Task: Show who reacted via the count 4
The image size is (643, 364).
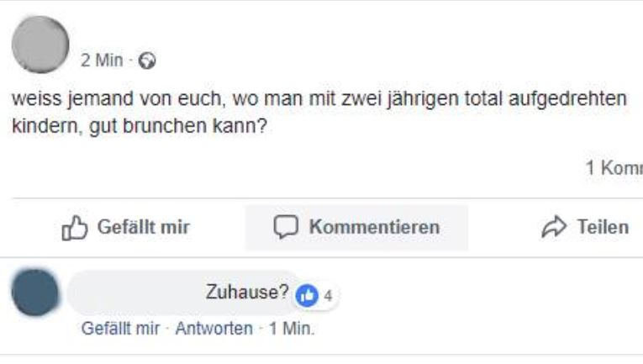Action: click(327, 295)
